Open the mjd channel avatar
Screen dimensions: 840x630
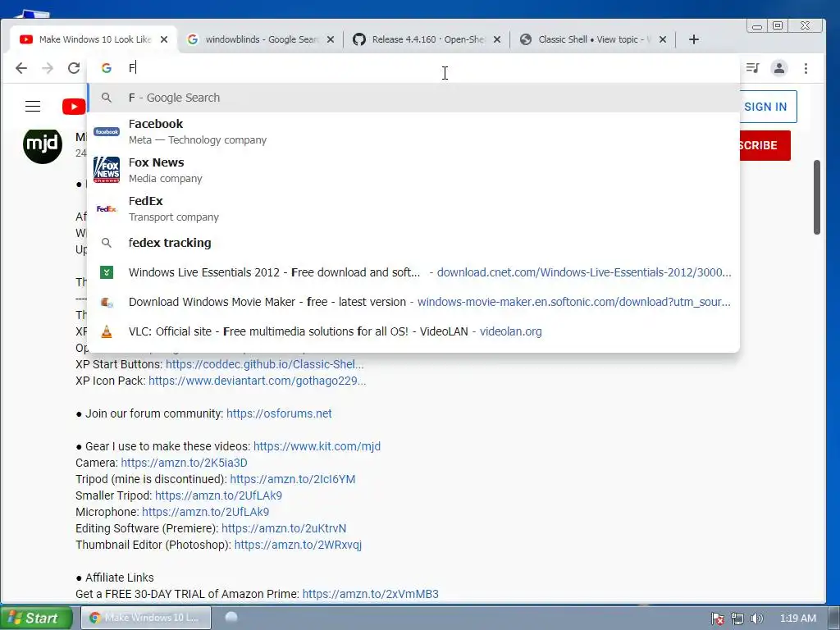tap(43, 144)
